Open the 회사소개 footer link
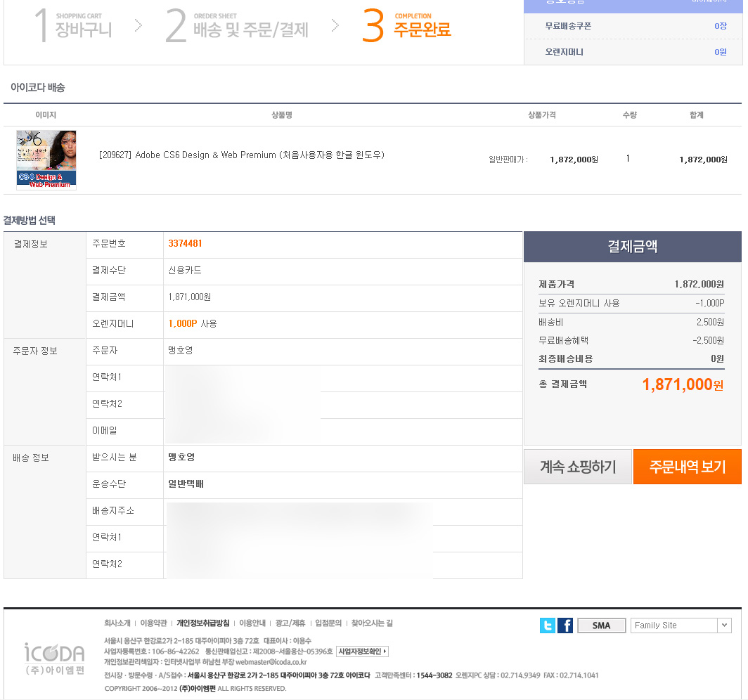This screenshot has height=700, width=748. click(117, 623)
